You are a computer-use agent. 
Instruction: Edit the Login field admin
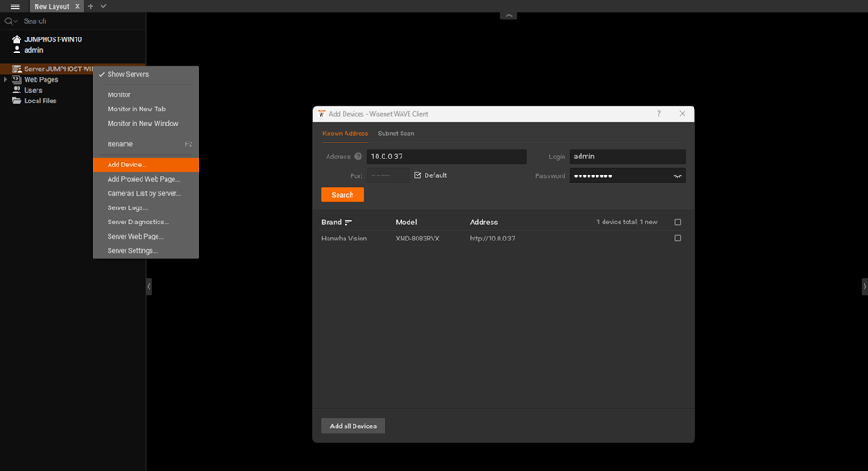click(x=628, y=157)
